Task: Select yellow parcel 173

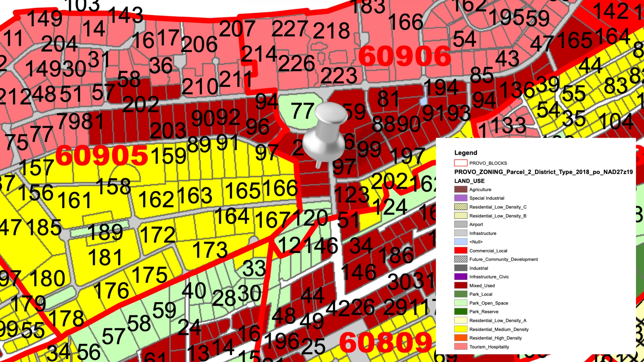Action: 210,250
